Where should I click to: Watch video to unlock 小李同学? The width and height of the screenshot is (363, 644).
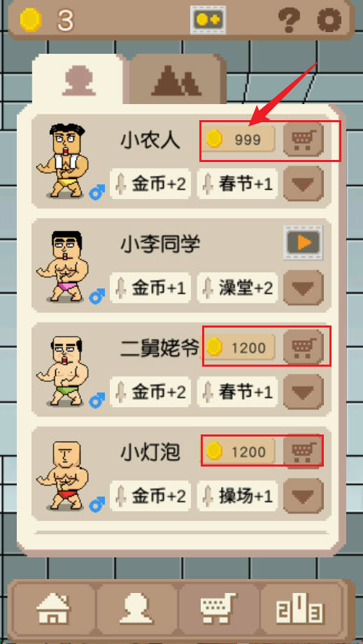(304, 243)
